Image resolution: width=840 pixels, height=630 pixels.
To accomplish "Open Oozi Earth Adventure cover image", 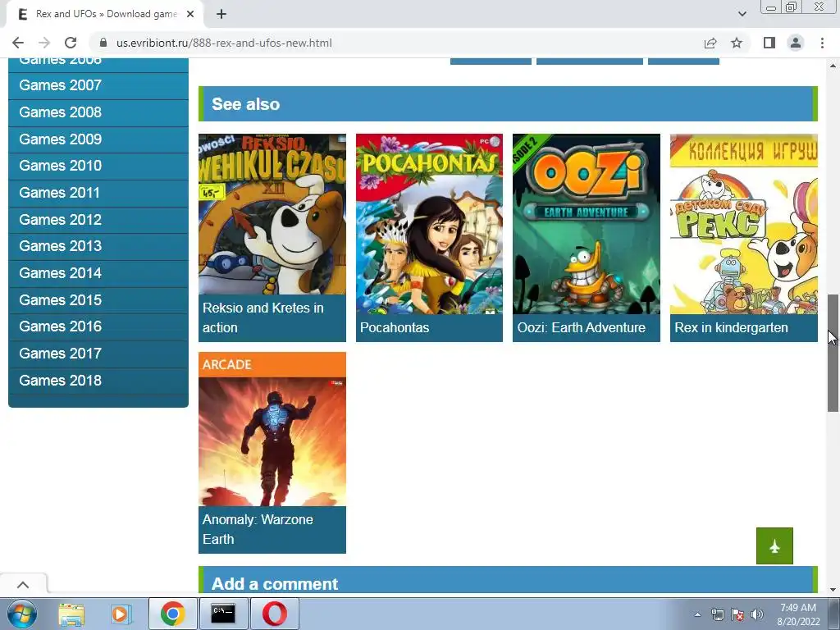I will click(x=586, y=224).
